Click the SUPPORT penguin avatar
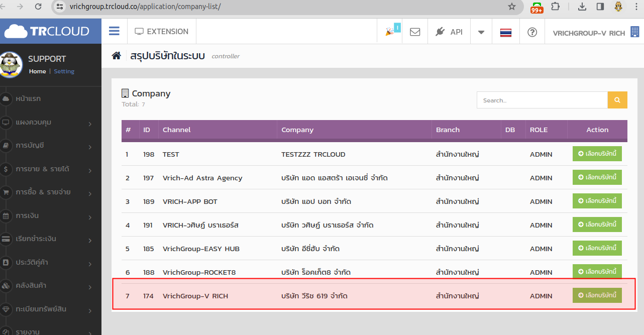 [x=12, y=64]
